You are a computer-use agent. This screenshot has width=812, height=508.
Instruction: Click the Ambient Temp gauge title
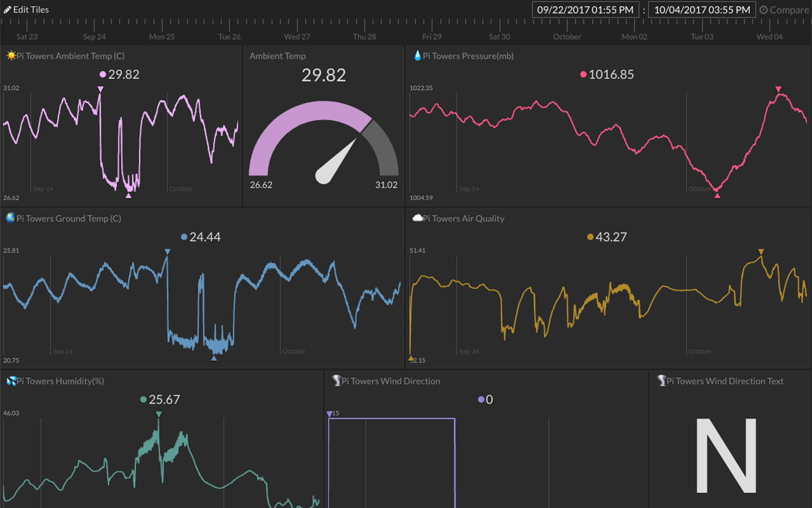click(x=278, y=56)
